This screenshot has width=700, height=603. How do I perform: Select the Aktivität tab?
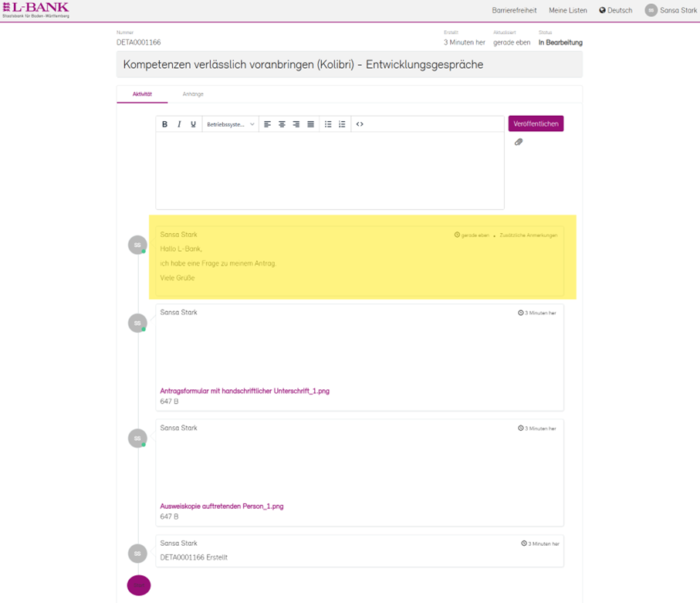142,94
